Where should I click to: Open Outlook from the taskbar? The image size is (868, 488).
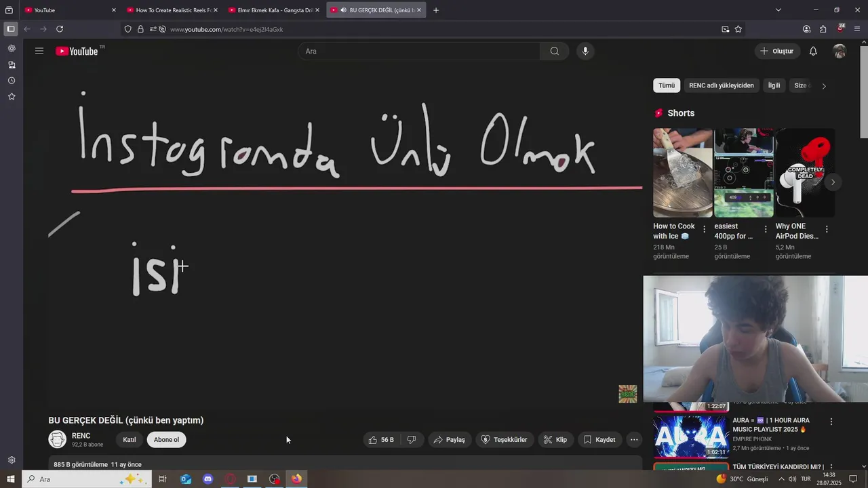(186, 479)
